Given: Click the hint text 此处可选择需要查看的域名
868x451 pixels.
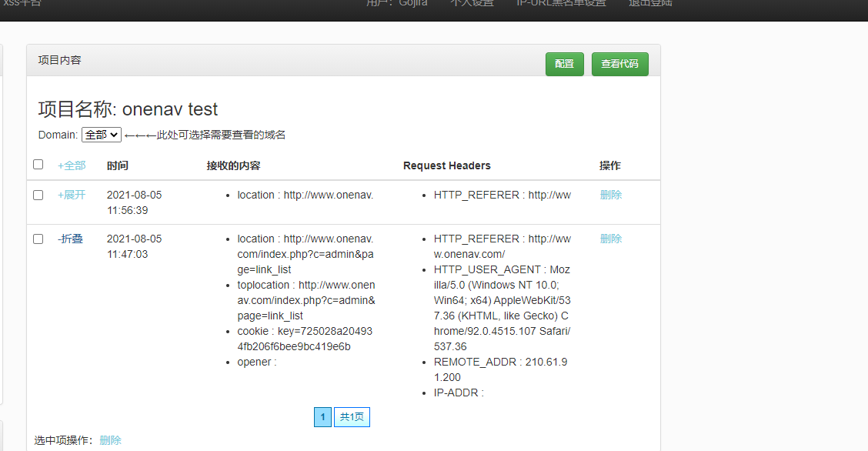Looking at the screenshot, I should (221, 135).
